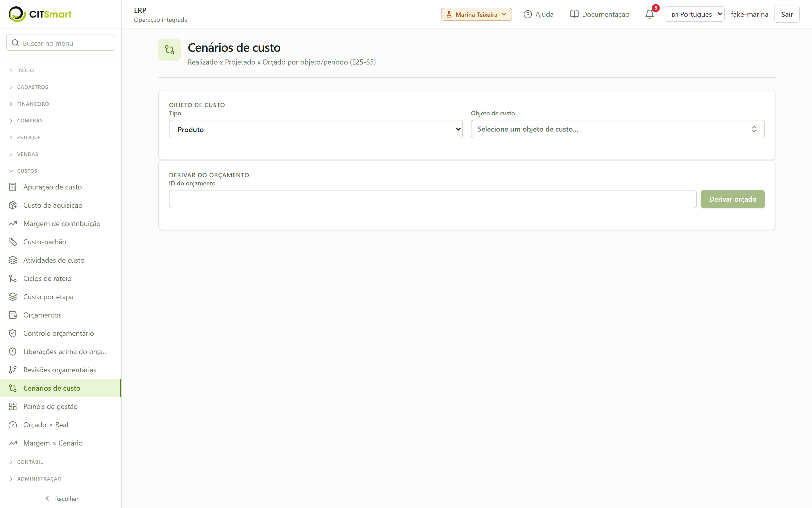The height and width of the screenshot is (508, 812).
Task: Expand the ESTOQUE menu section
Action: (61, 137)
